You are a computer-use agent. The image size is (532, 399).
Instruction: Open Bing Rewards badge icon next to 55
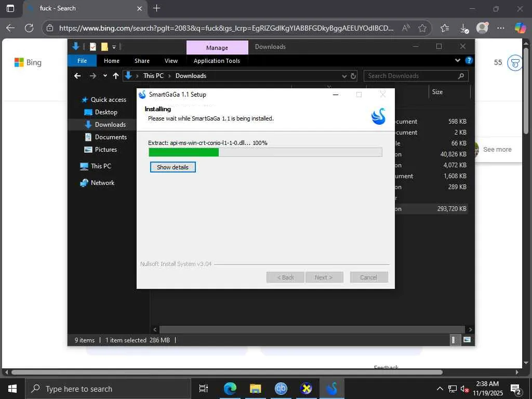click(x=514, y=63)
